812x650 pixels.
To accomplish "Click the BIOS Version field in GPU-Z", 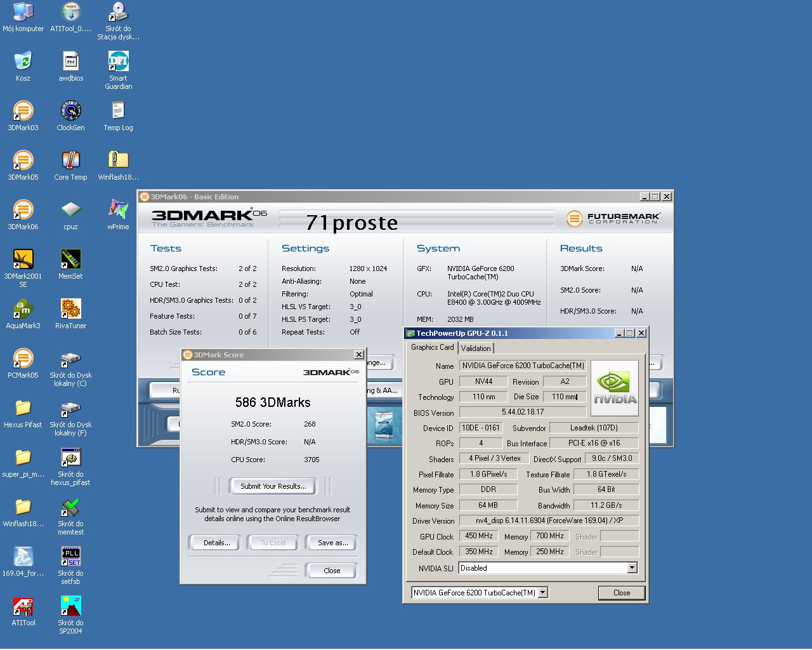I will (523, 412).
